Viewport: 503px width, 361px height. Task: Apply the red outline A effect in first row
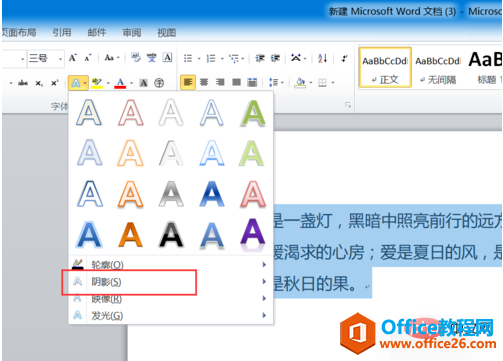click(131, 112)
